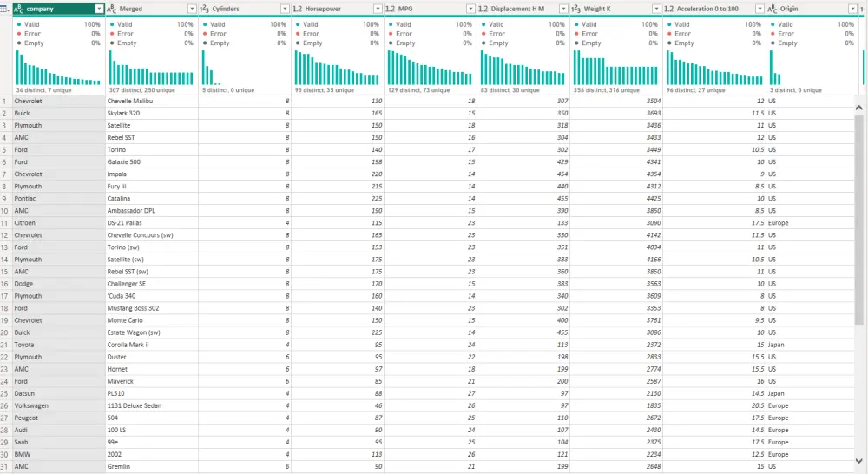Click the type icon for Acceleration 0 to 100
Image resolution: width=868 pixels, height=474 pixels.
[x=669, y=9]
